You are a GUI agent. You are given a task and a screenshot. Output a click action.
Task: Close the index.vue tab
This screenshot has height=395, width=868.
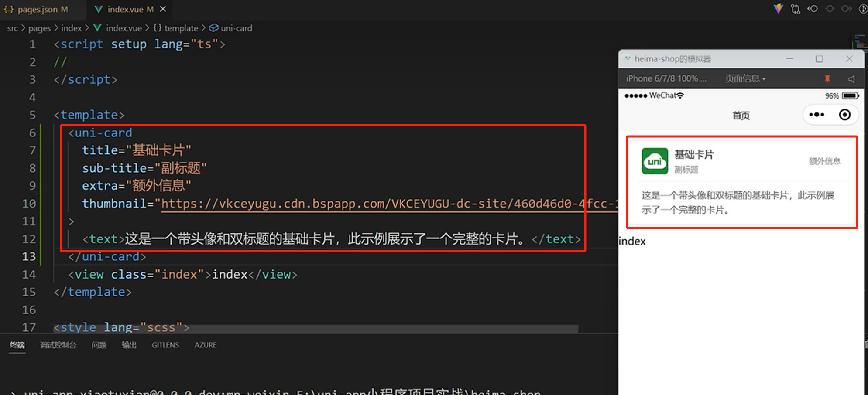(x=163, y=9)
